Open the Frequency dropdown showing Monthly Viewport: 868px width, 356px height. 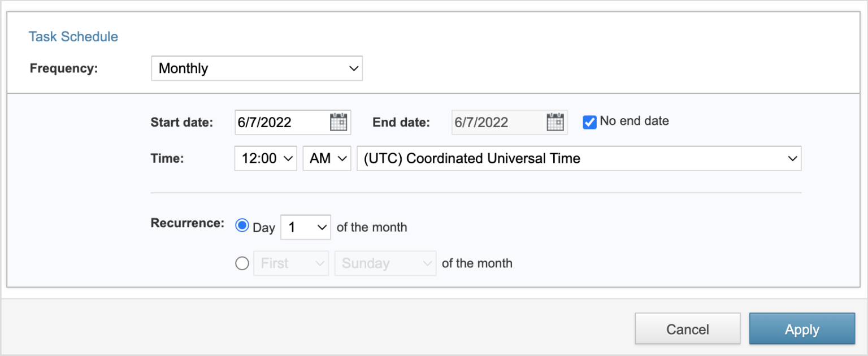point(257,68)
